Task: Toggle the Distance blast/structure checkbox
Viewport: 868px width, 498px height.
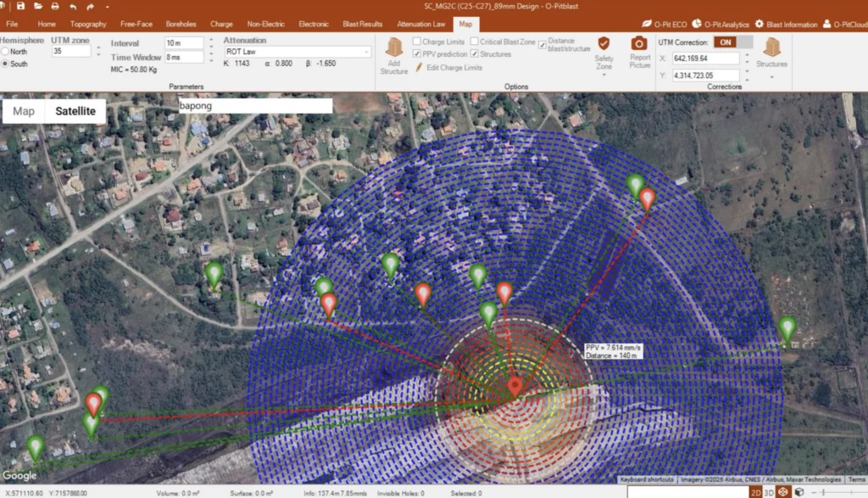Action: coord(542,45)
